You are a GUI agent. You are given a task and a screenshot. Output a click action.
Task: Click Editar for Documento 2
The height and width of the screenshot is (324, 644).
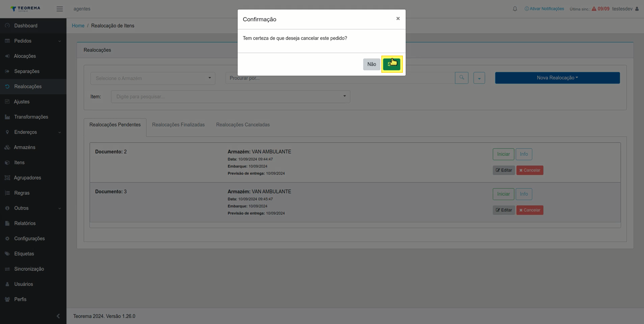(504, 170)
